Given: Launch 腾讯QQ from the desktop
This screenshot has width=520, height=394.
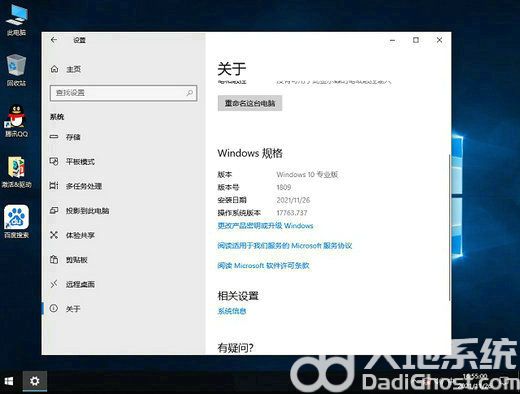Looking at the screenshot, I should [x=16, y=121].
